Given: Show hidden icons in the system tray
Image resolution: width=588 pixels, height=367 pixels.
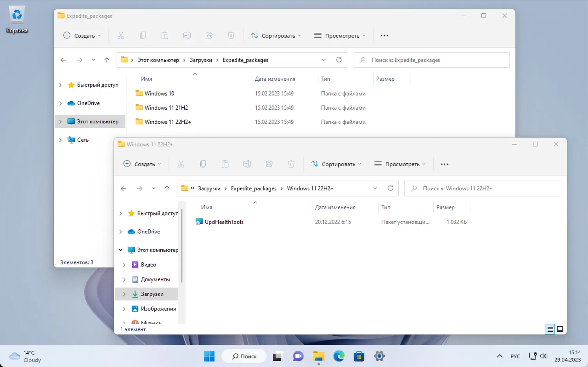Looking at the screenshot, I should [x=499, y=356].
